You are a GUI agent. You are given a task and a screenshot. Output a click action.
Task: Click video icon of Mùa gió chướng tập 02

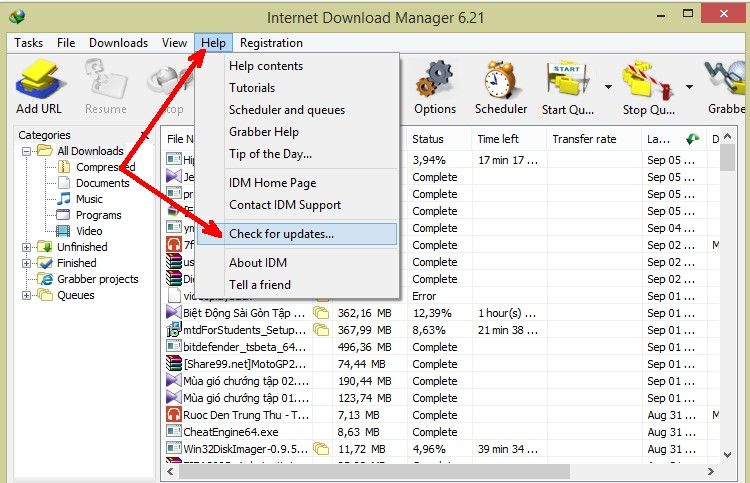click(173, 381)
